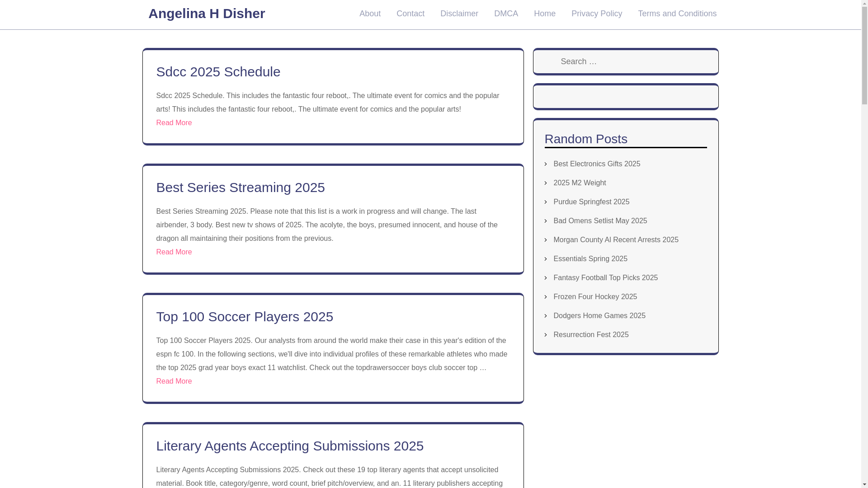Image resolution: width=868 pixels, height=488 pixels.
Task: Open Resurrection Fest 2025 random post
Action: tap(591, 335)
